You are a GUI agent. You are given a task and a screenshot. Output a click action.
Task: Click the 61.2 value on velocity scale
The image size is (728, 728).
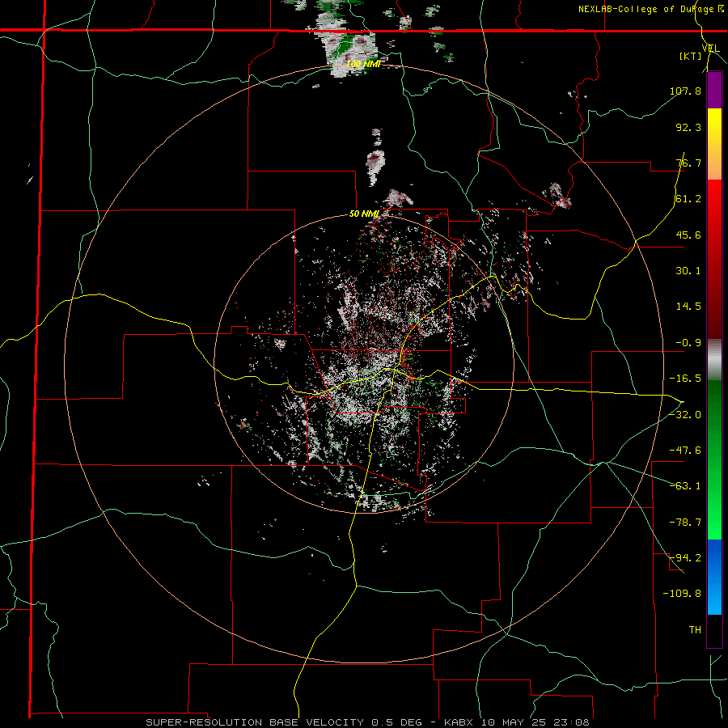tap(688, 199)
